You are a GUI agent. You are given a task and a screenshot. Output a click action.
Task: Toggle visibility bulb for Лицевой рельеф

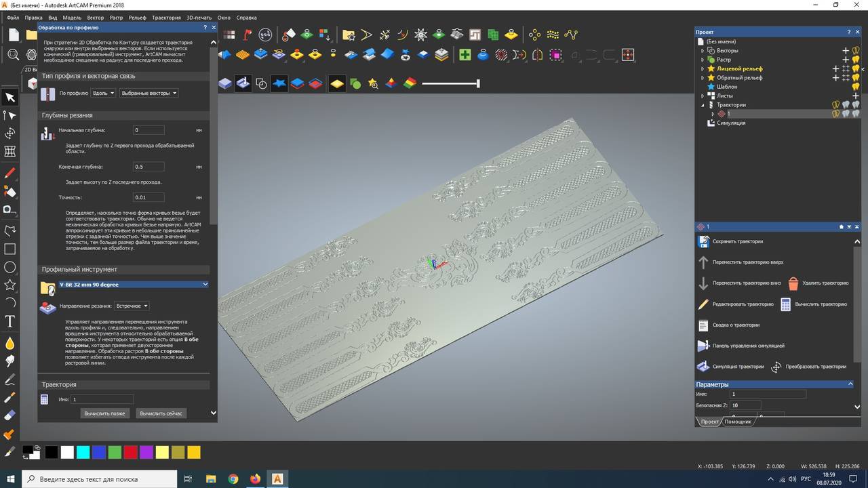point(856,68)
